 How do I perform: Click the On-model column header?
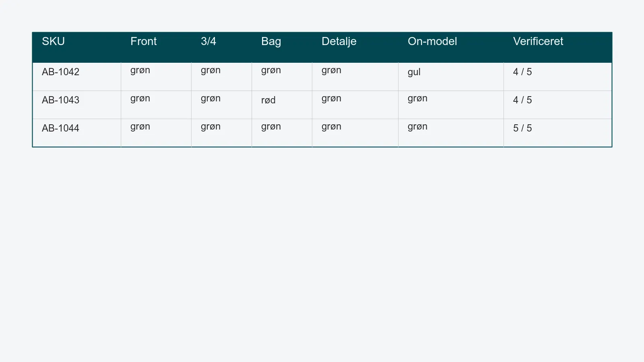click(x=451, y=47)
